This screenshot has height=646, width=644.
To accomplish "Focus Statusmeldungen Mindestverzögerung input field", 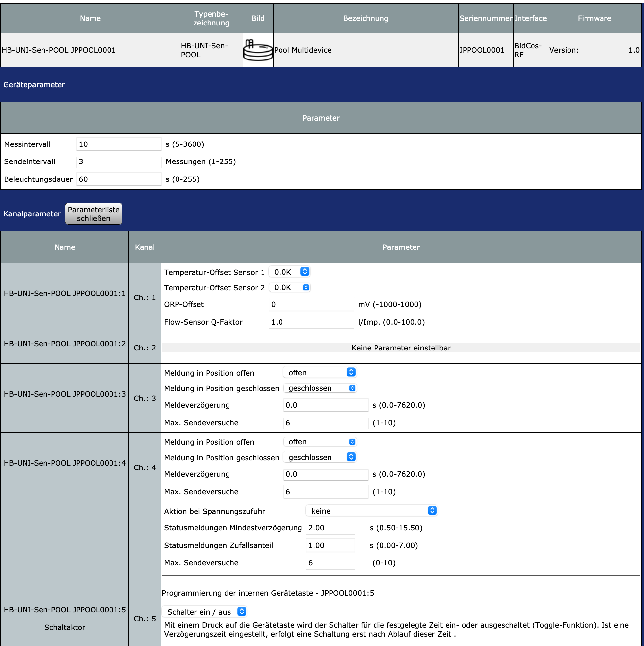I will (x=330, y=528).
